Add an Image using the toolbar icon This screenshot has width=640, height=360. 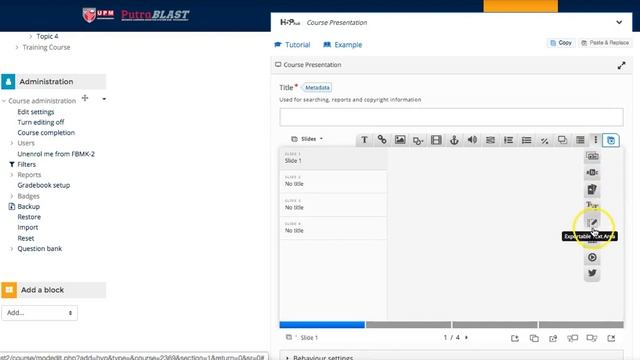point(400,140)
